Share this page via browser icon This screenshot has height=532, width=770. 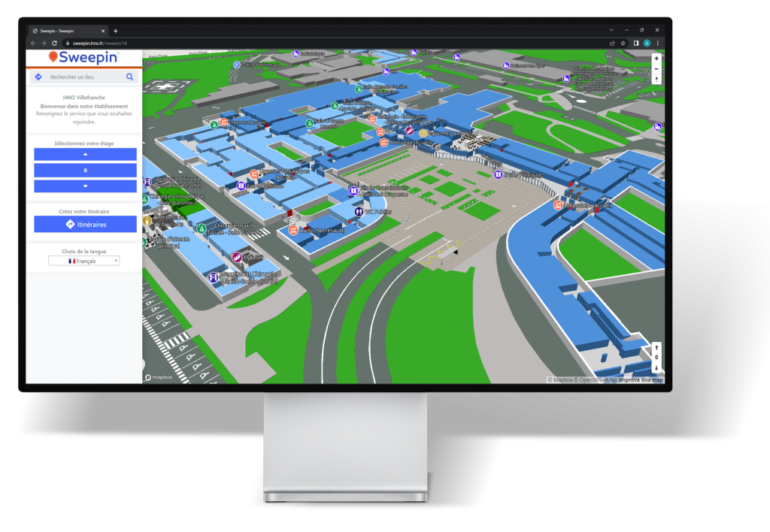click(x=612, y=43)
